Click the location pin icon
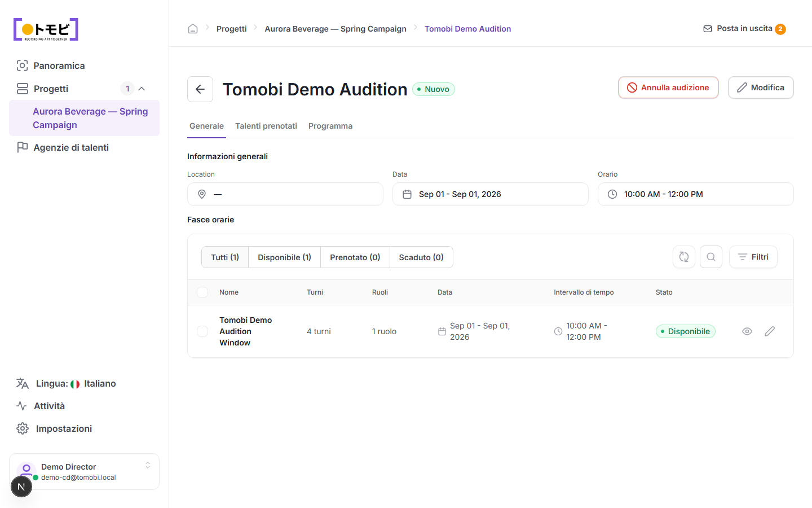Viewport: 812px width, 508px height. (202, 194)
